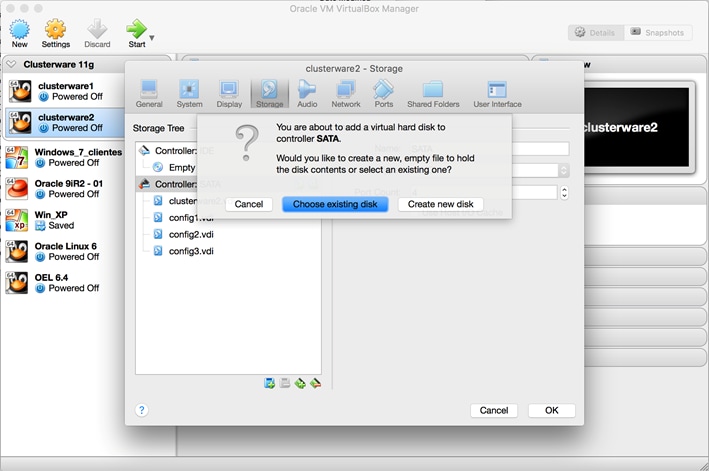Adjust the Port Count stepper arrows
The width and height of the screenshot is (709, 471).
click(564, 193)
